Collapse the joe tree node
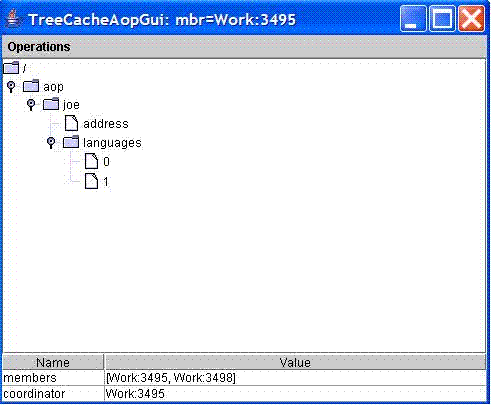The width and height of the screenshot is (491, 405). pyautogui.click(x=31, y=105)
